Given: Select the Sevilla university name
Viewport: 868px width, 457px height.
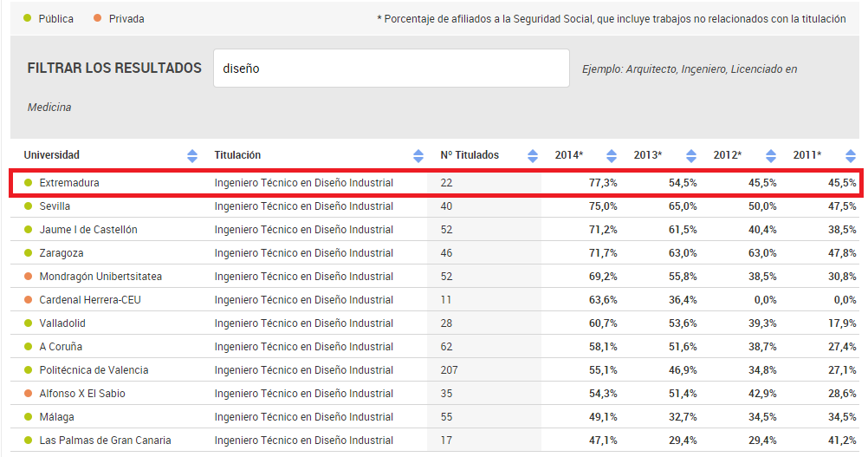Looking at the screenshot, I should [55, 206].
